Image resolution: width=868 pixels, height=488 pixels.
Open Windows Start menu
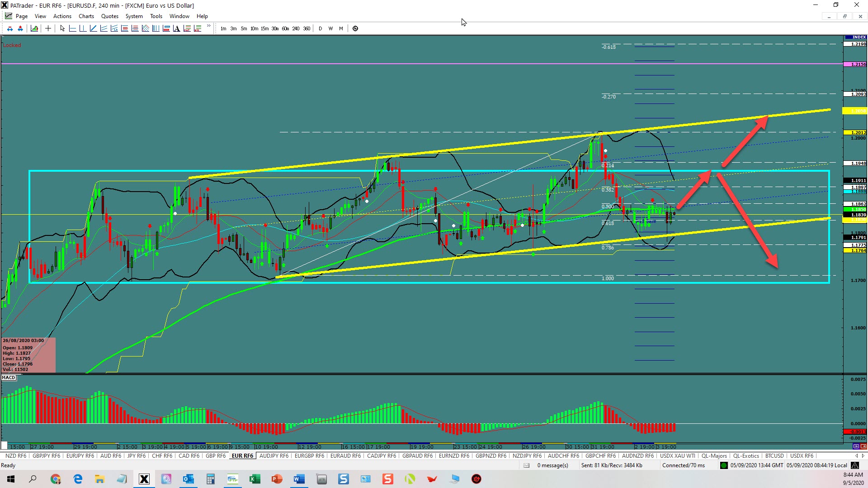click(11, 479)
